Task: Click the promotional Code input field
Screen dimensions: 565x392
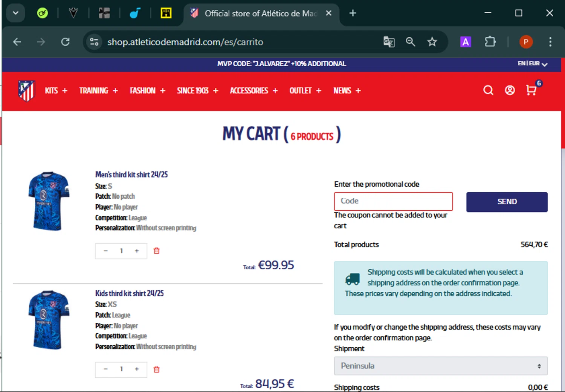Action: pos(393,201)
